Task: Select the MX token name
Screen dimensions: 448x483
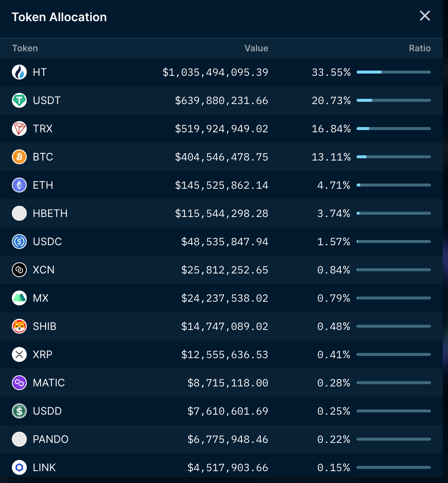Action: (41, 298)
